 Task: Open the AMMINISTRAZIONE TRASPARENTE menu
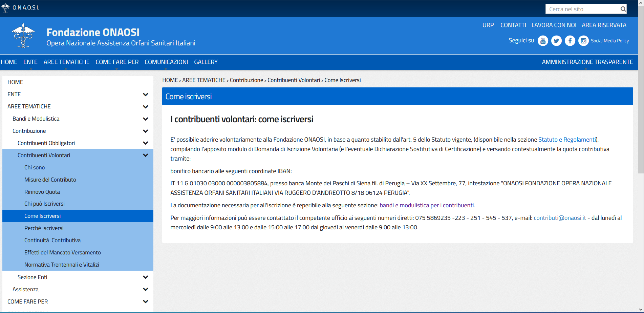click(587, 62)
